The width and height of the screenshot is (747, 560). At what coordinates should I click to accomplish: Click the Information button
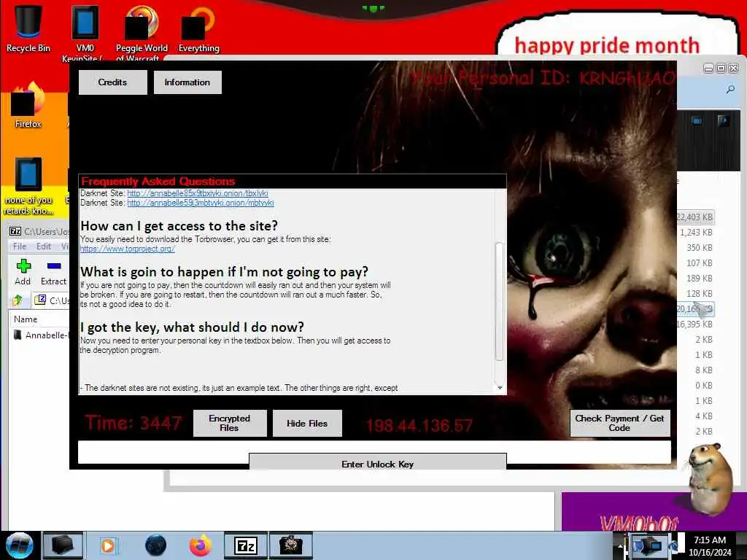click(187, 82)
